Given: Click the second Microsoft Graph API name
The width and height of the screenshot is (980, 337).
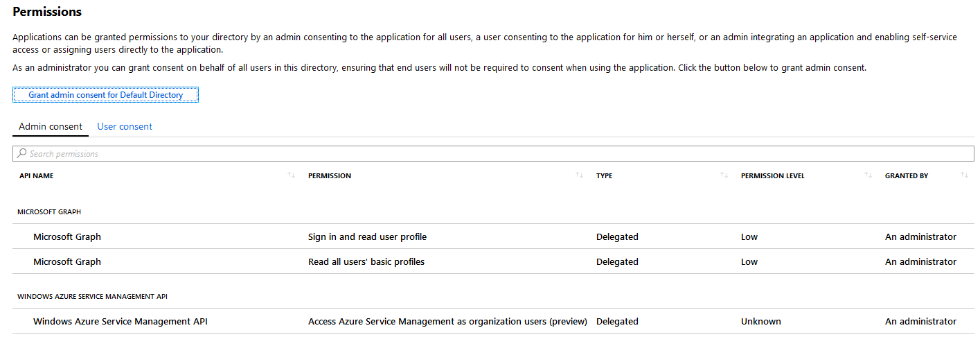Looking at the screenshot, I should pos(67,261).
